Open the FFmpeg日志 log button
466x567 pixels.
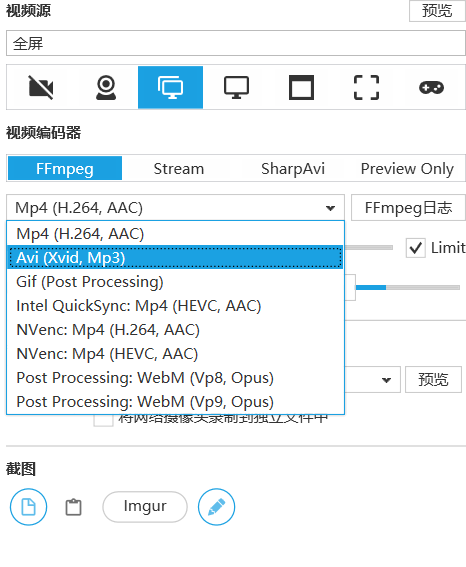tap(408, 208)
